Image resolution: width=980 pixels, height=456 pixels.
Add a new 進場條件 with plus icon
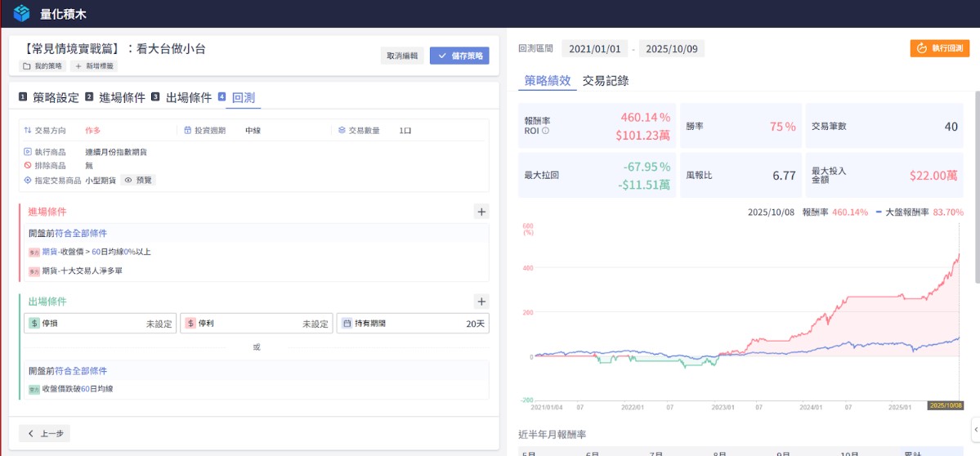click(481, 212)
